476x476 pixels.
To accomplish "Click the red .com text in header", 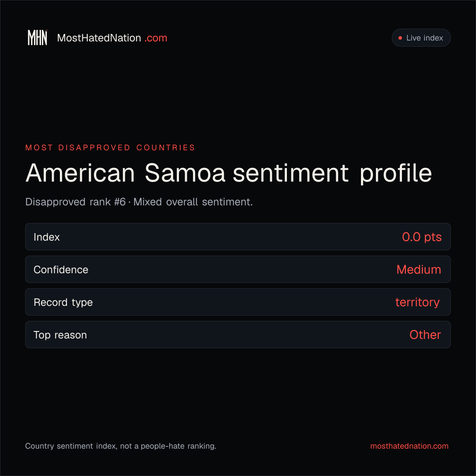I will click(x=156, y=38).
